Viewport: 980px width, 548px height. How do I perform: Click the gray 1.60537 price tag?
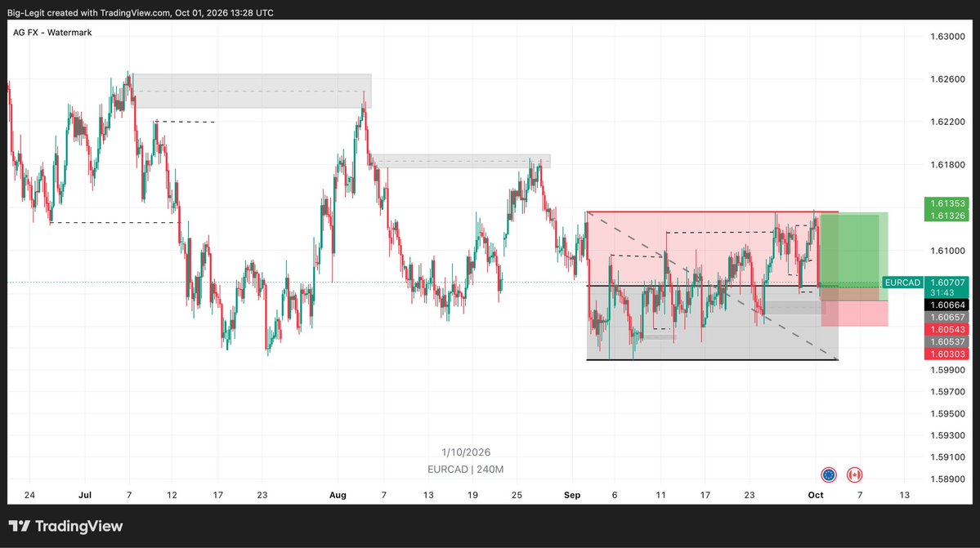pyautogui.click(x=946, y=341)
